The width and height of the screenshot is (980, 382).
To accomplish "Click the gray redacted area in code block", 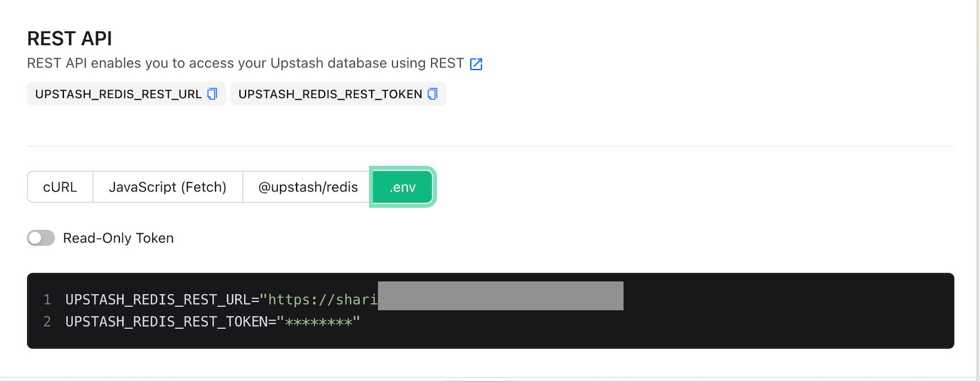I will coord(500,296).
